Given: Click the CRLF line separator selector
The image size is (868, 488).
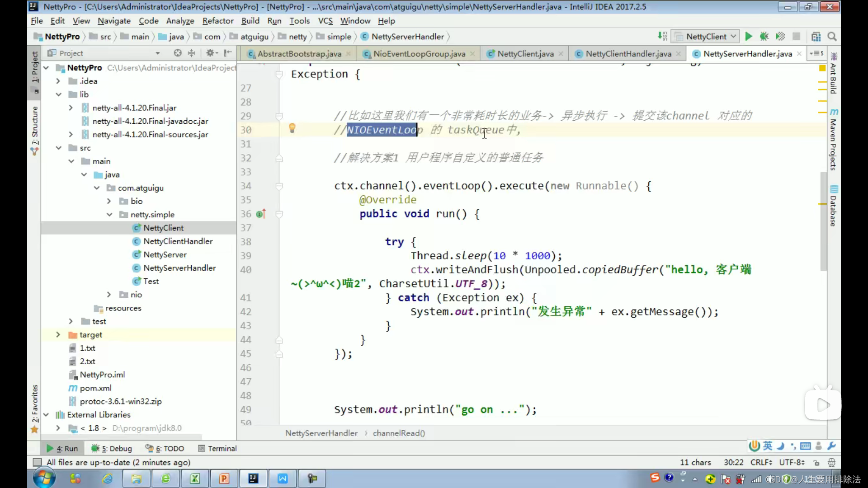Looking at the screenshot, I should 761,462.
